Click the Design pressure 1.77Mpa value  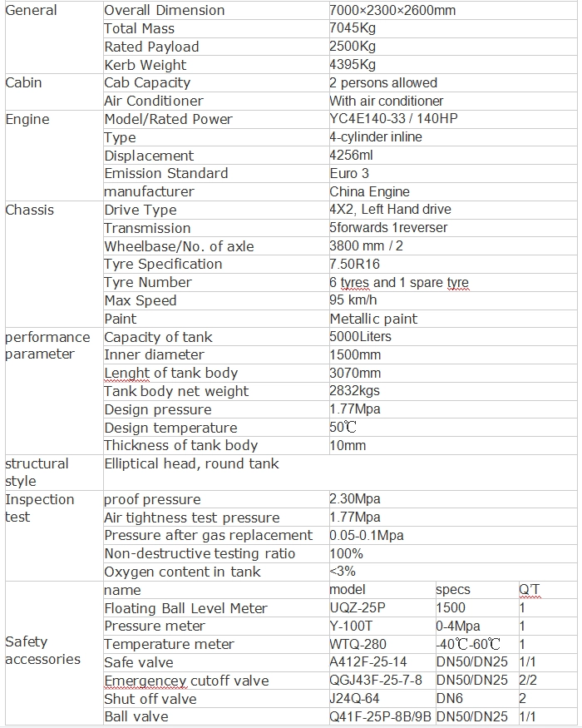pos(355,409)
